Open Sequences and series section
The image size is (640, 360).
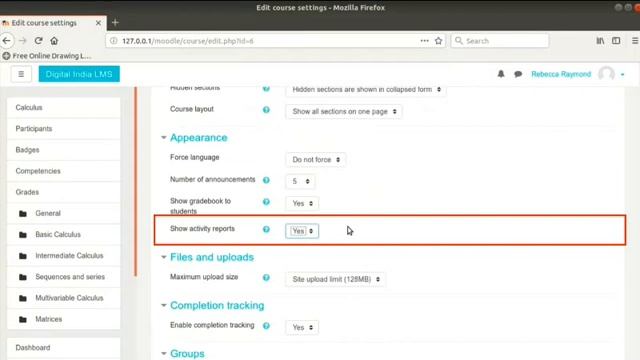pyautogui.click(x=70, y=277)
